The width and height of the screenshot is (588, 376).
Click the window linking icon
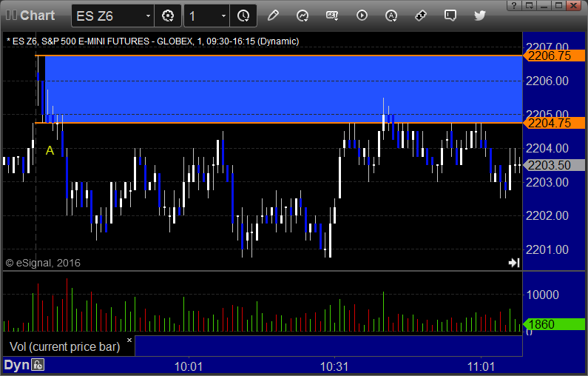(x=421, y=16)
